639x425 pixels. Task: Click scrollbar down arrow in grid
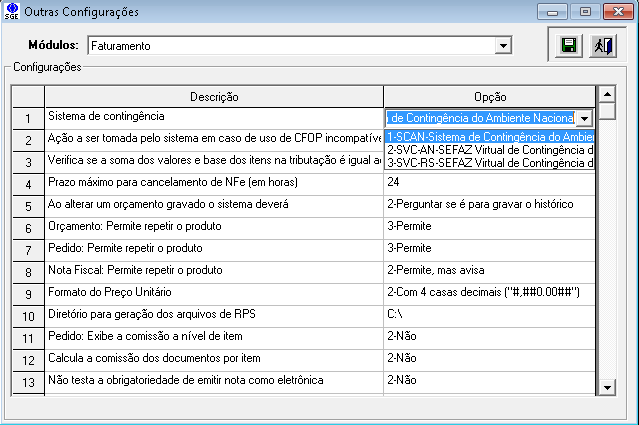(606, 385)
